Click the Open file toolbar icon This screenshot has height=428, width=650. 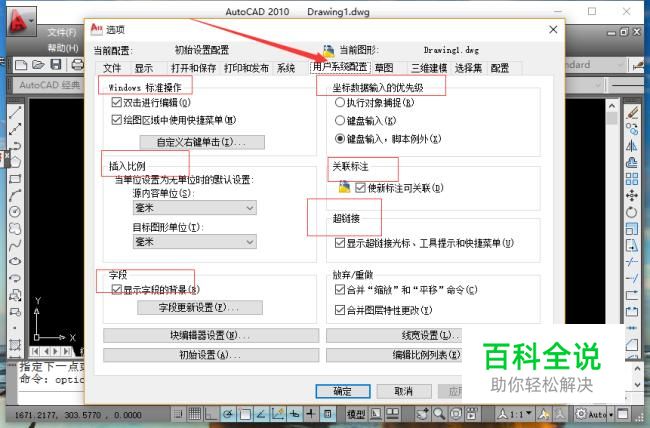(38, 65)
